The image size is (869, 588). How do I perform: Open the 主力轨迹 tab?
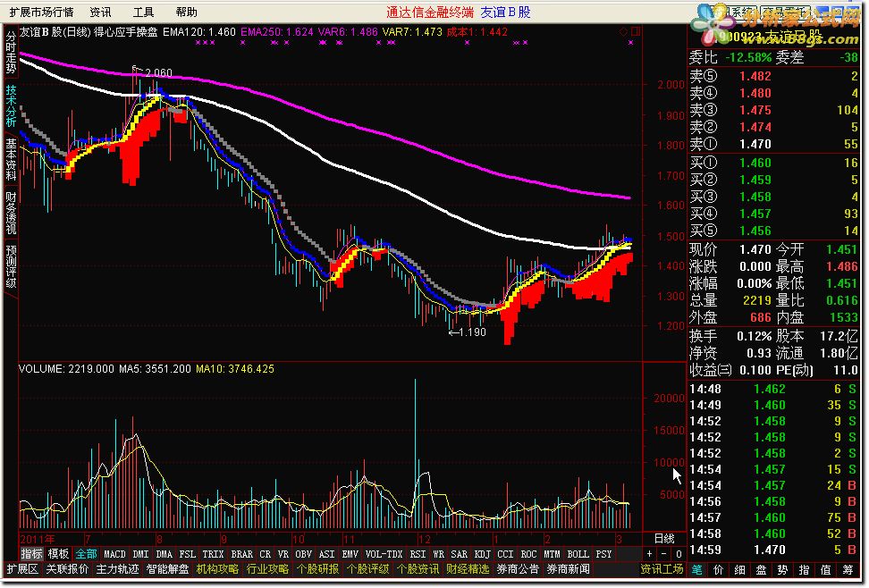pyautogui.click(x=117, y=569)
